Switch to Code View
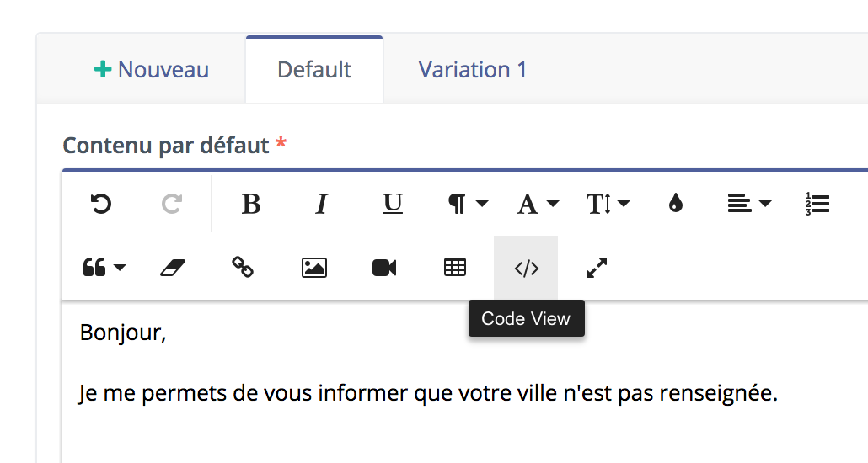This screenshot has width=868, height=463. tap(526, 269)
